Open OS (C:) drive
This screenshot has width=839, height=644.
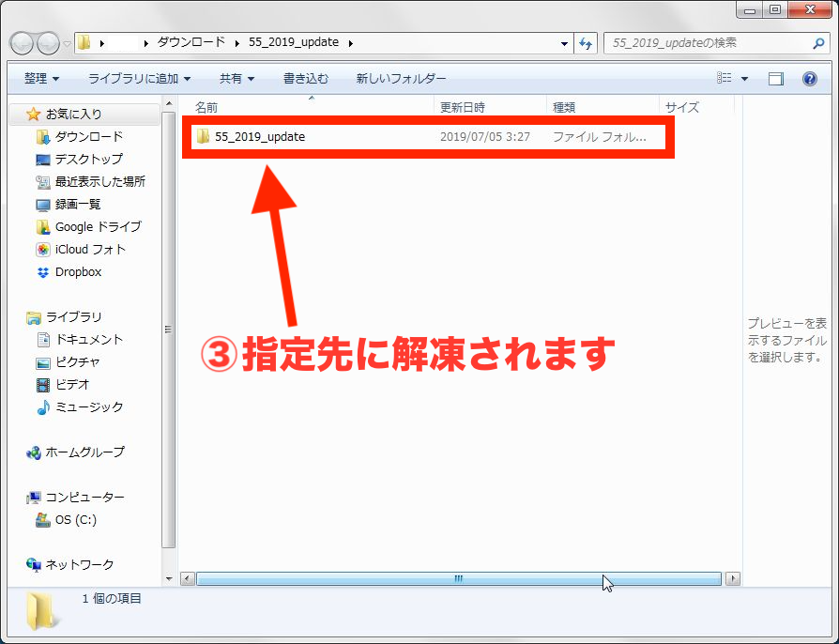75,520
